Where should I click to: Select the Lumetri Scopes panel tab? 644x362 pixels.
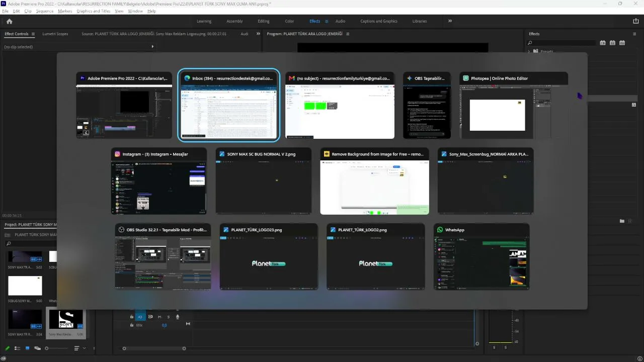pyautogui.click(x=55, y=34)
